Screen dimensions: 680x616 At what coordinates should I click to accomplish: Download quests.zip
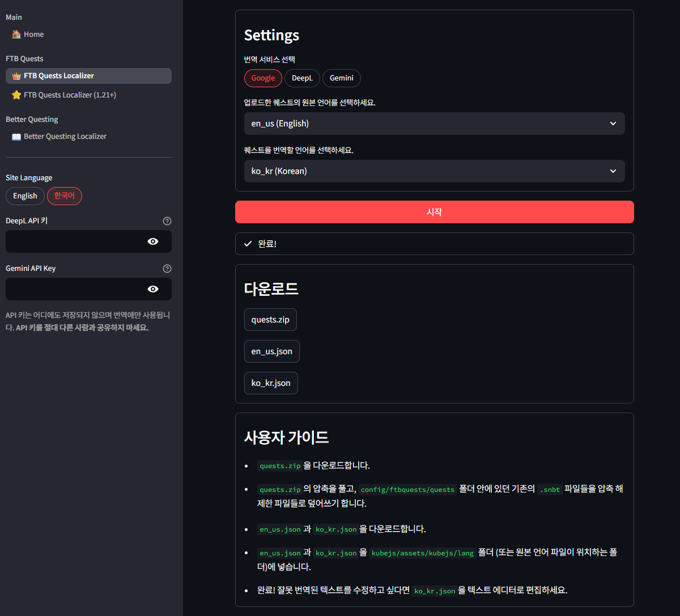(x=270, y=320)
